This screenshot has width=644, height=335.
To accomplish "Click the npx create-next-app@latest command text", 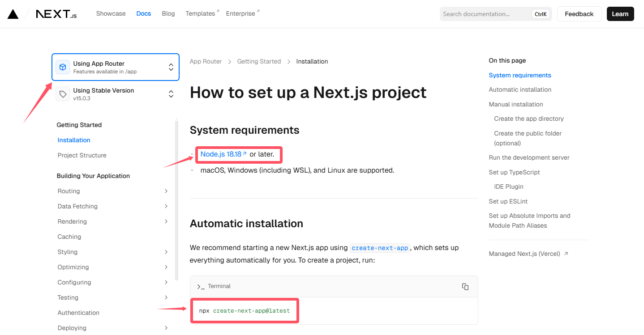I will 245,310.
